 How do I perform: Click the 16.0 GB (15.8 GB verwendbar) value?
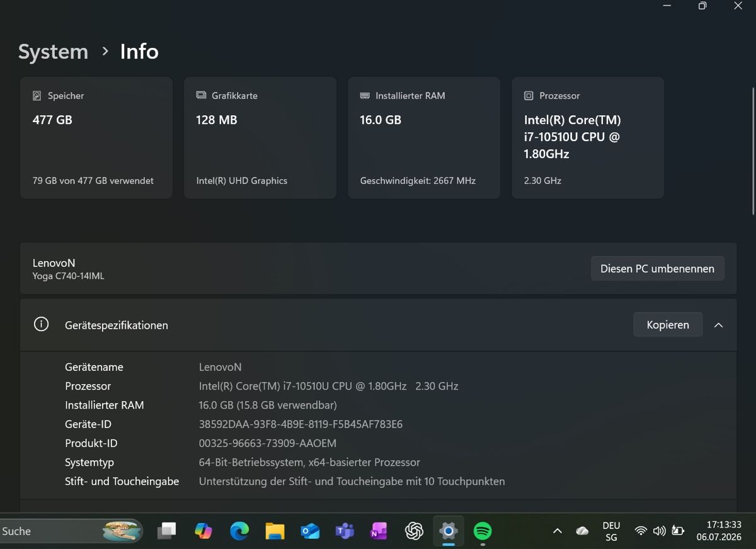[268, 405]
